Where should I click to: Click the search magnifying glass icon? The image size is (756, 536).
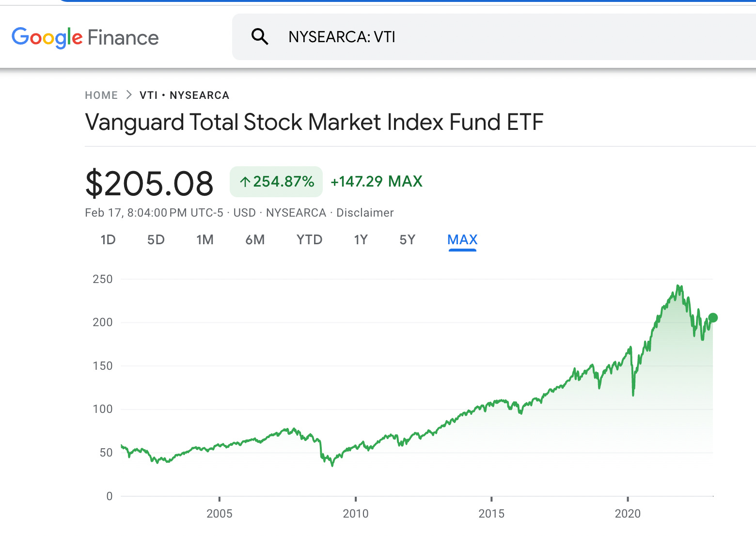pyautogui.click(x=260, y=36)
